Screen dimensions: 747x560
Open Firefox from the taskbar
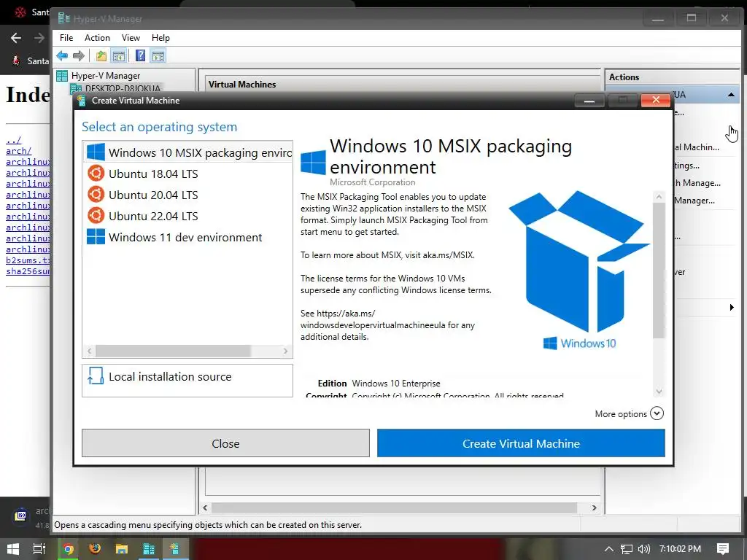pyautogui.click(x=95, y=549)
